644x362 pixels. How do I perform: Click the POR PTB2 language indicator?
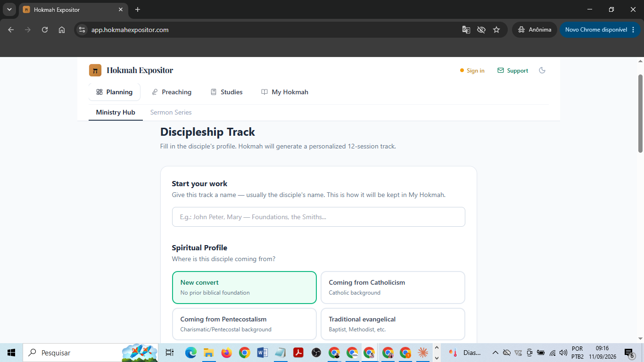(x=578, y=353)
